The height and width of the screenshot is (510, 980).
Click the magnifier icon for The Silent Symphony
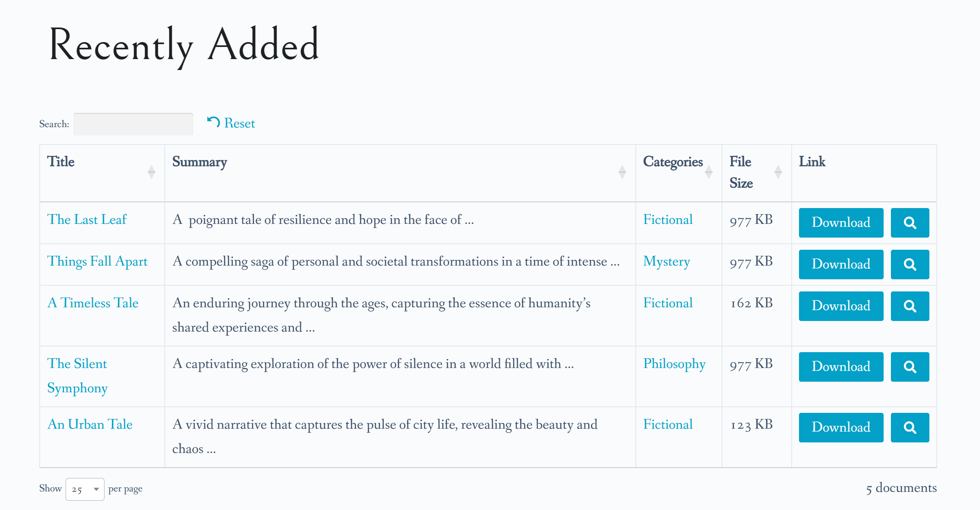pyautogui.click(x=910, y=367)
